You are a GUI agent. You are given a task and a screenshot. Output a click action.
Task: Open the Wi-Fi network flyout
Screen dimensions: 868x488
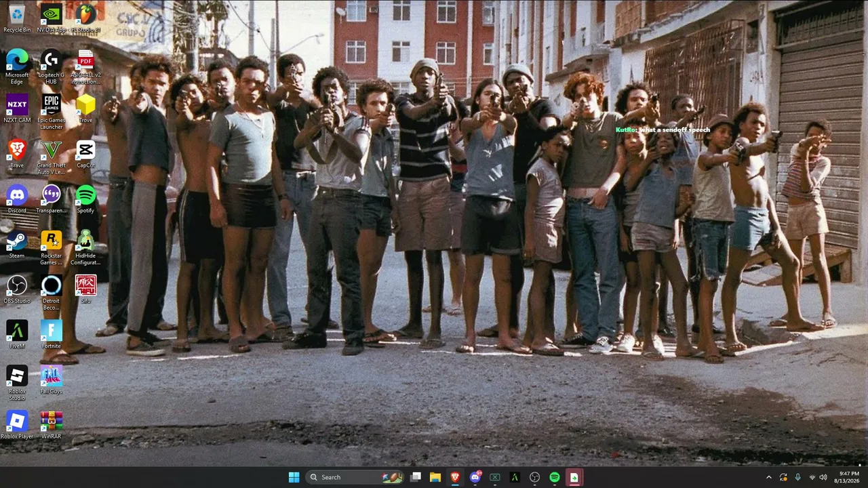tap(812, 477)
